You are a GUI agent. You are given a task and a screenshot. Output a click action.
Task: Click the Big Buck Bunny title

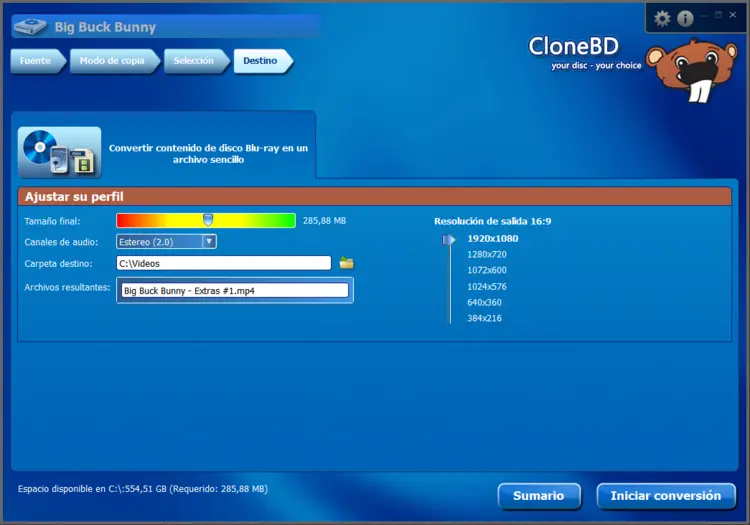tap(105, 27)
